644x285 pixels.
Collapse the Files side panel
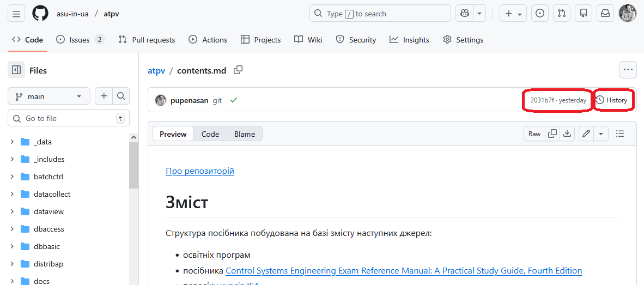[16, 70]
